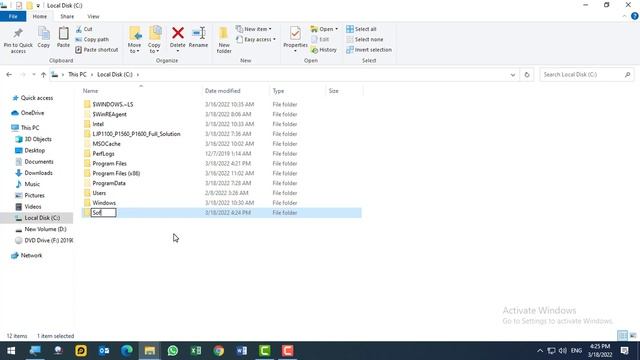The width and height of the screenshot is (640, 360).
Task: Open the recent locations dropdown arrow
Action: click(x=34, y=75)
